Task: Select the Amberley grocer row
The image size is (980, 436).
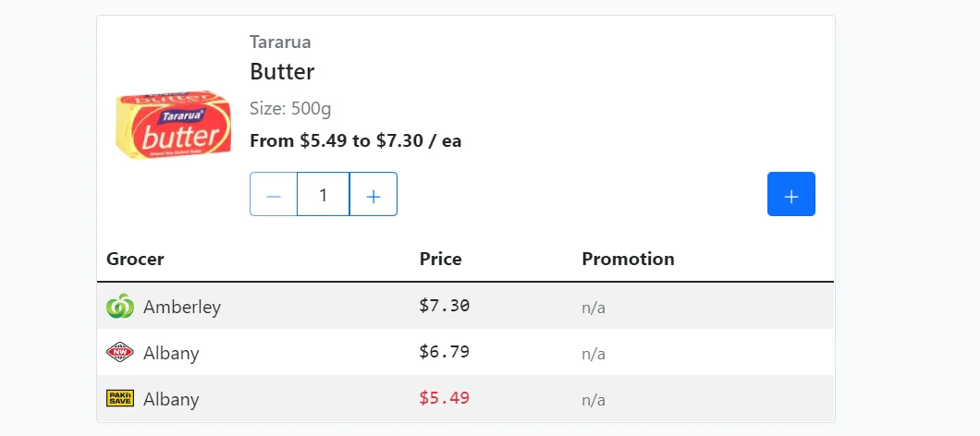Action: [182, 307]
